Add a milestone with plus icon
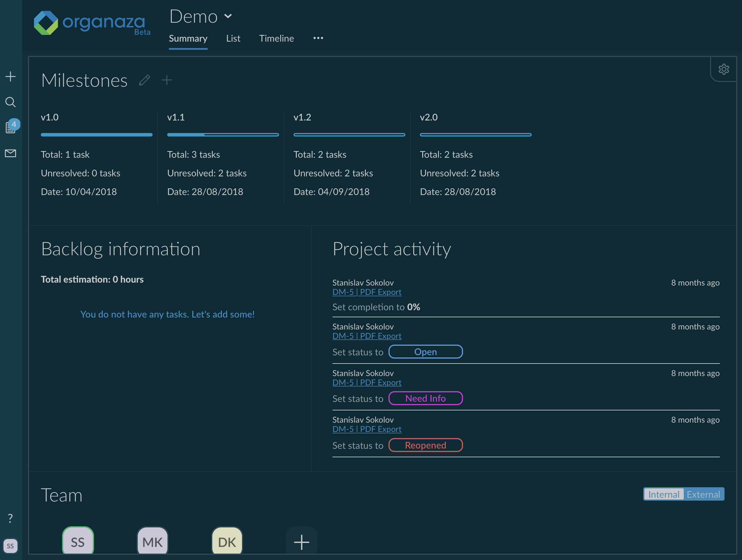This screenshot has height=560, width=742. point(167,80)
